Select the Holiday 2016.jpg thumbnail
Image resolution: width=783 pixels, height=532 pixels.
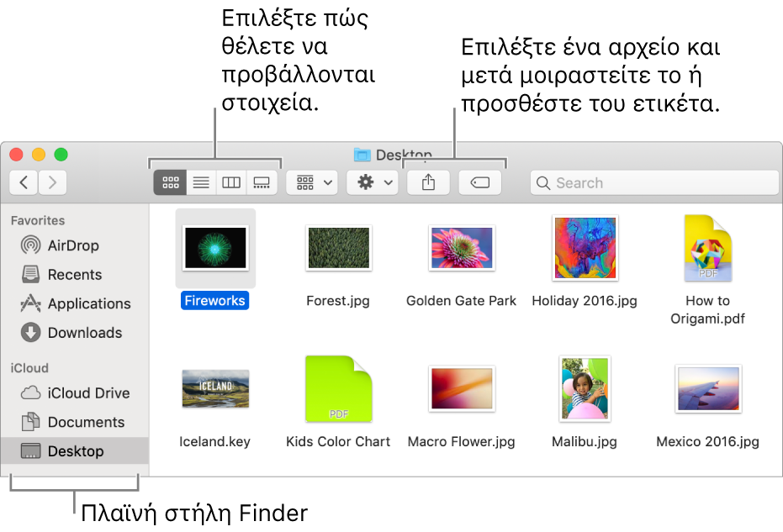tap(585, 248)
